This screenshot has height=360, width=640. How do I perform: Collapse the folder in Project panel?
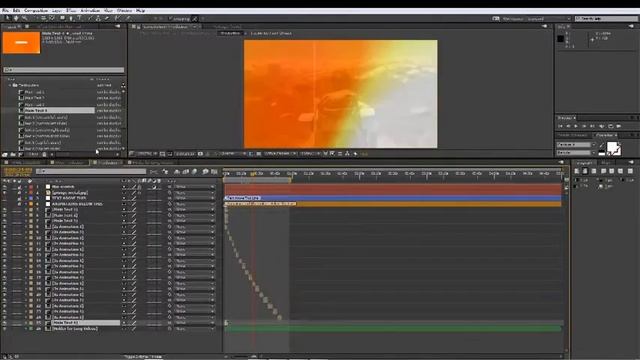[10, 85]
